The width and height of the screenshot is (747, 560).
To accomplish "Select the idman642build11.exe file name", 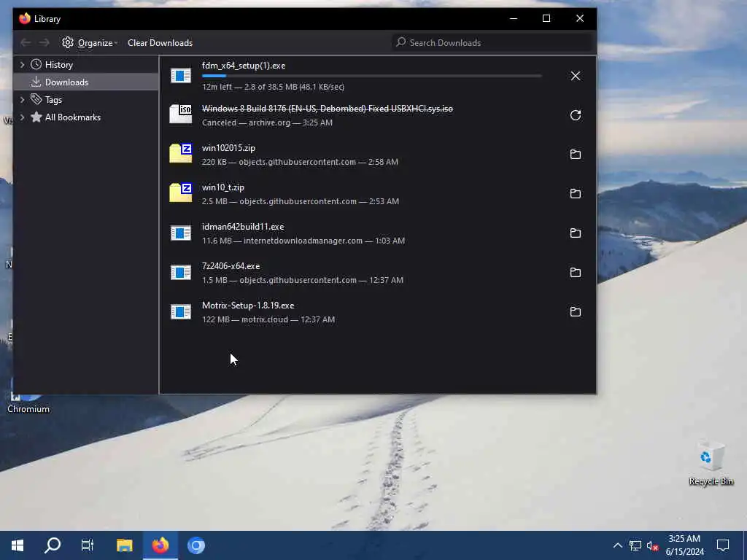I will tap(242, 227).
